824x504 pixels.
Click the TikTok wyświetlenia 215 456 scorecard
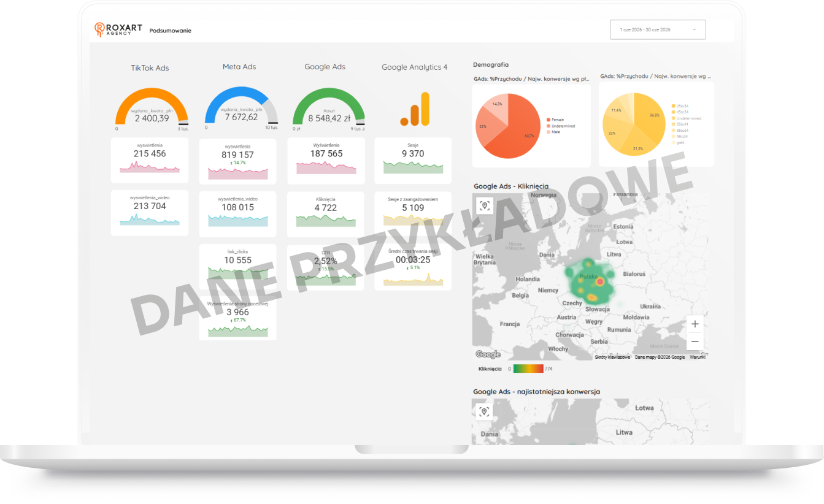click(x=150, y=160)
